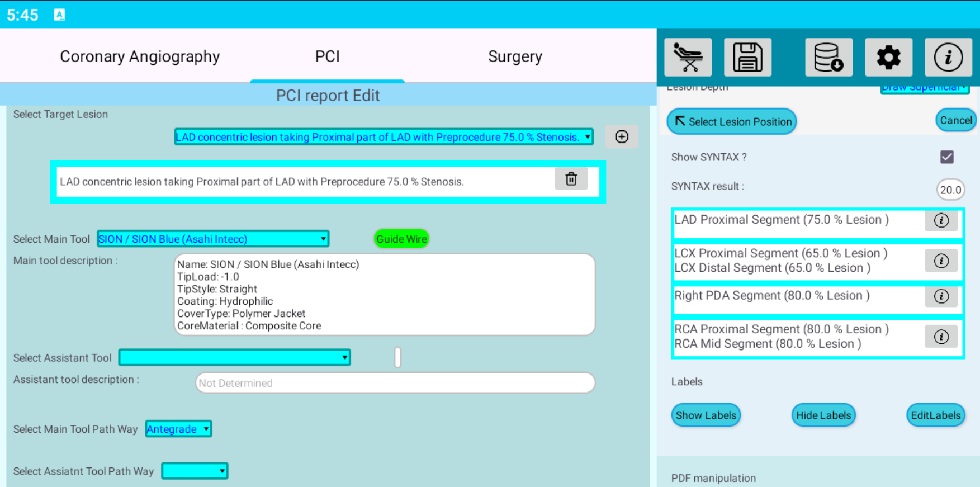
Task: Show info for LAD Proximal Segment
Action: pos(941,220)
